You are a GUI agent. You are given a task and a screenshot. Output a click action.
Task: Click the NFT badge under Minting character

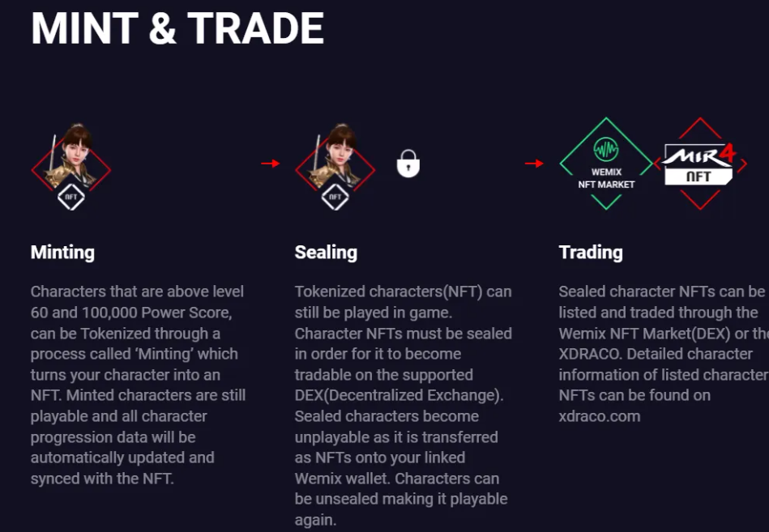point(71,197)
